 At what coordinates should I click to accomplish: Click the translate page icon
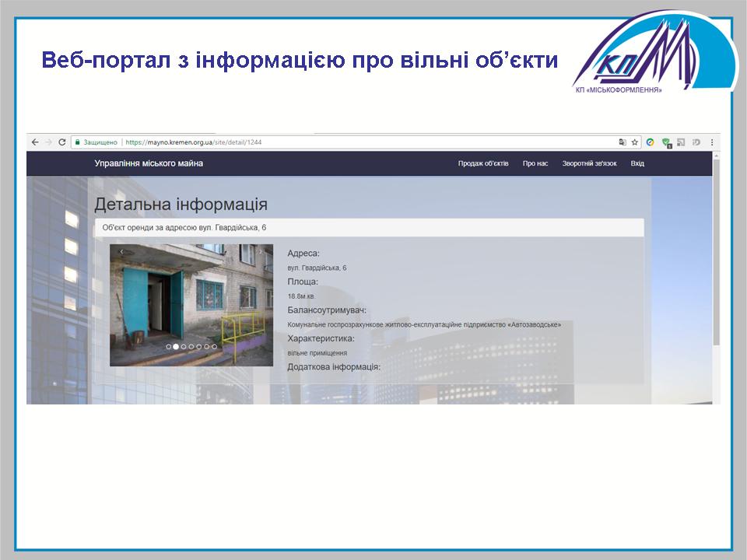tap(622, 142)
